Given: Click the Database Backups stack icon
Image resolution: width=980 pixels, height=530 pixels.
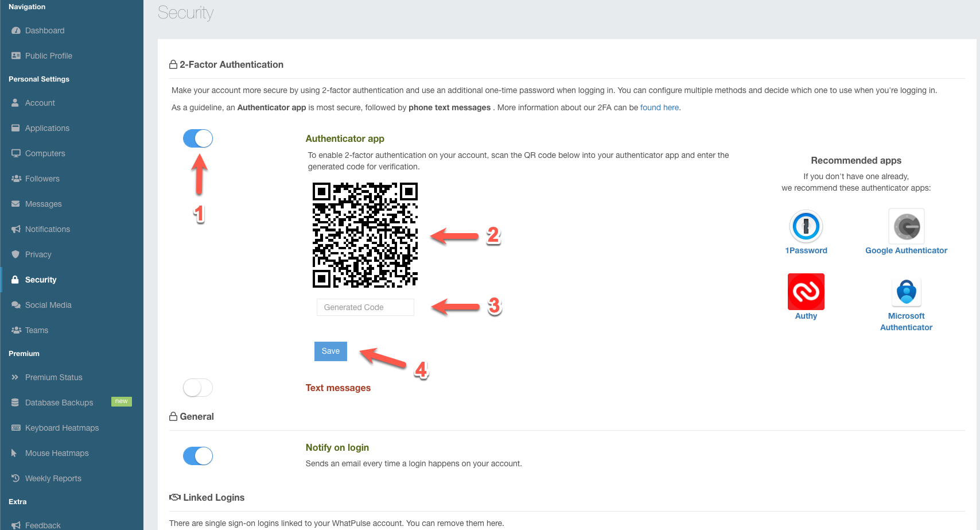Looking at the screenshot, I should pyautogui.click(x=15, y=403).
